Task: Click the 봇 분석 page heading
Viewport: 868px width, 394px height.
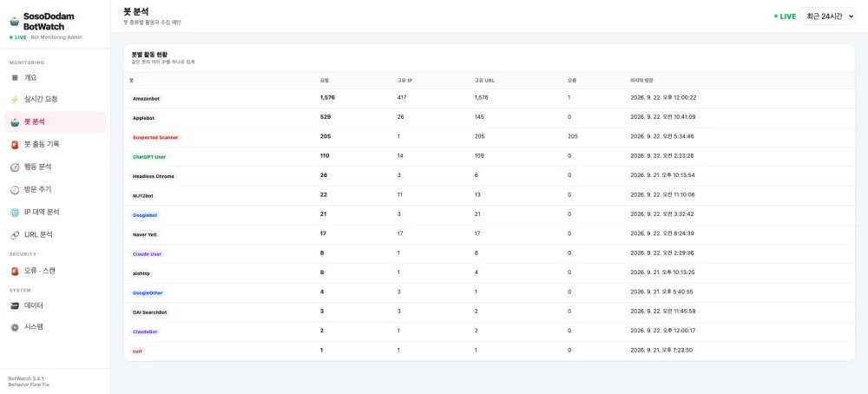Action: click(x=136, y=11)
